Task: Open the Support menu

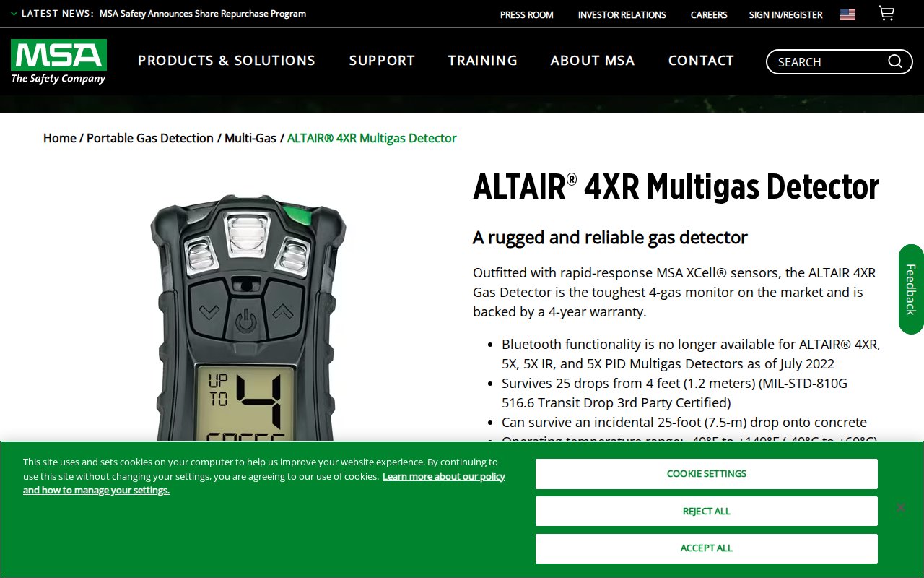Action: pos(382,61)
